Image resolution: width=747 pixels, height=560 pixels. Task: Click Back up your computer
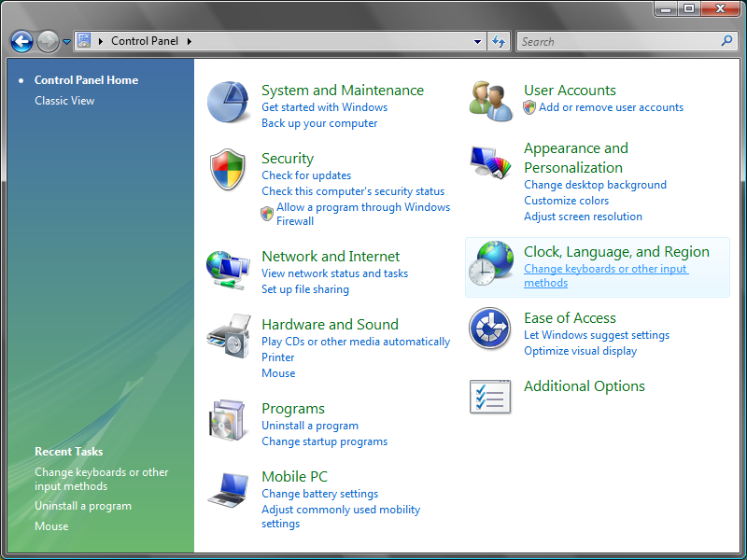[x=319, y=123]
